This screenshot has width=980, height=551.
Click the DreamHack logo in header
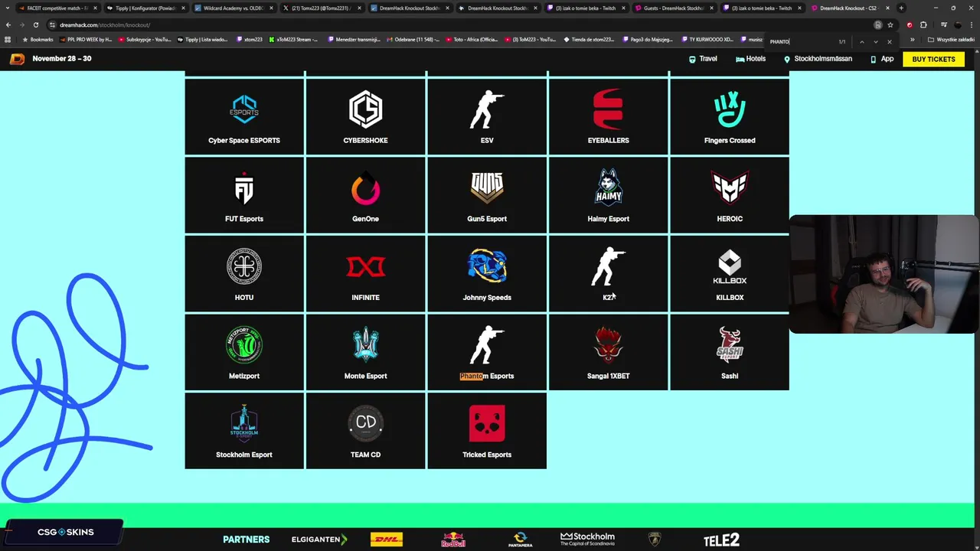[17, 59]
